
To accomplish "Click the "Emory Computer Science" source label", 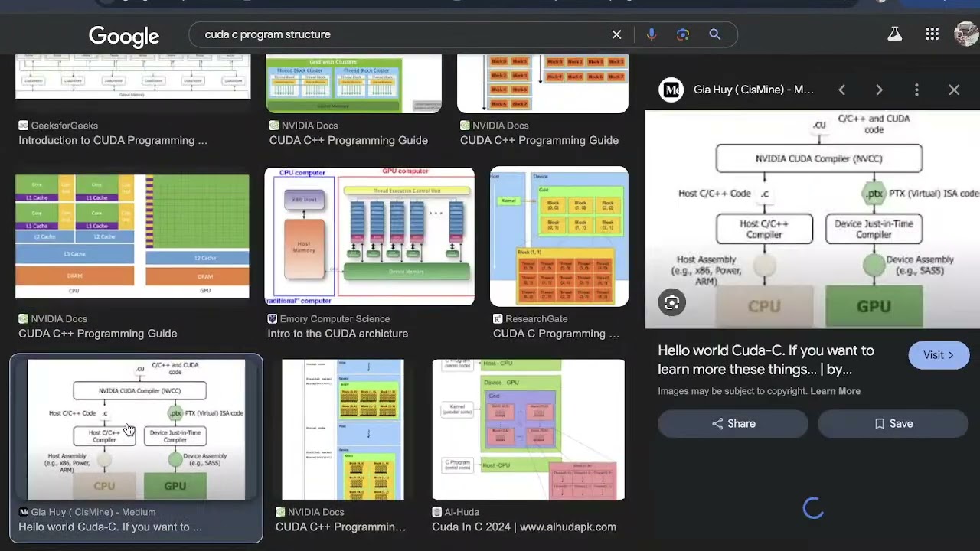I will click(335, 319).
